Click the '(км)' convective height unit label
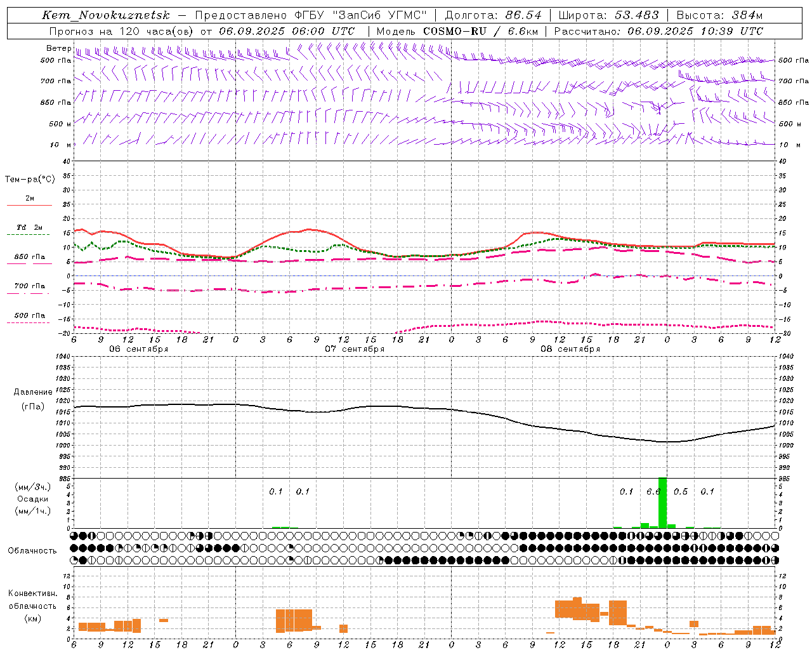Screen dimensions: 812x650 point(32,618)
